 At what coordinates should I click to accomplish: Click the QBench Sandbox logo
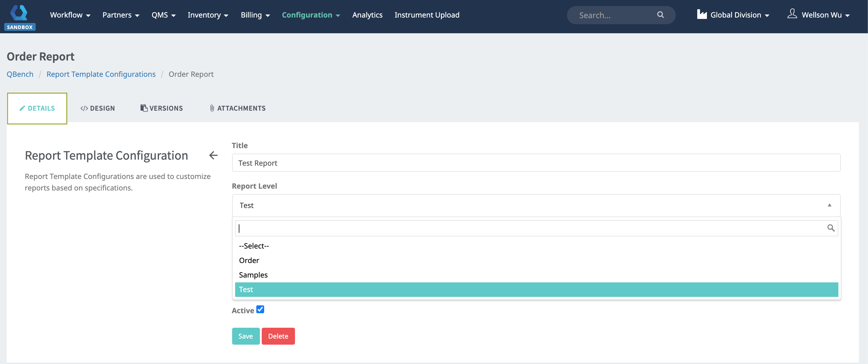19,17
